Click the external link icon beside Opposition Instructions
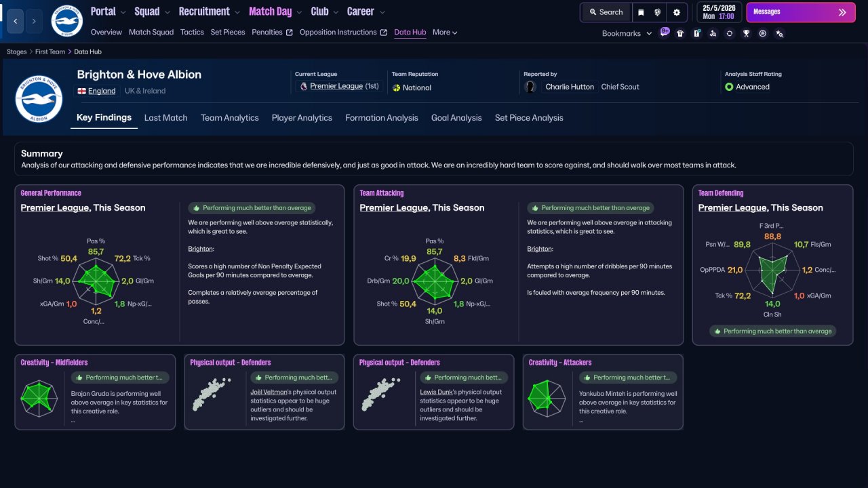 pyautogui.click(x=383, y=33)
